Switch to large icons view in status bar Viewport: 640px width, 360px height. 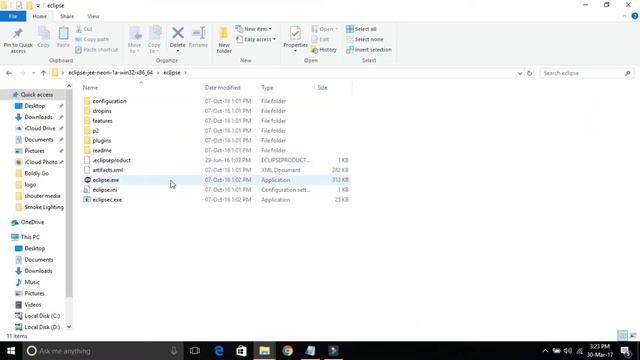pos(633,336)
